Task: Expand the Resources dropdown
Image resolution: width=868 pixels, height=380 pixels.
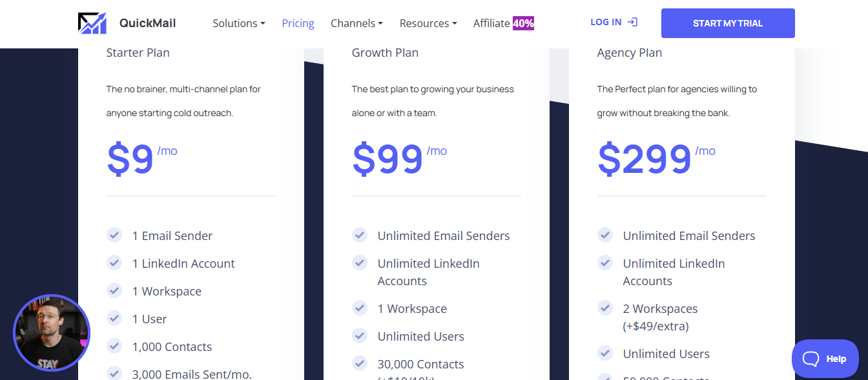Action: click(x=428, y=23)
